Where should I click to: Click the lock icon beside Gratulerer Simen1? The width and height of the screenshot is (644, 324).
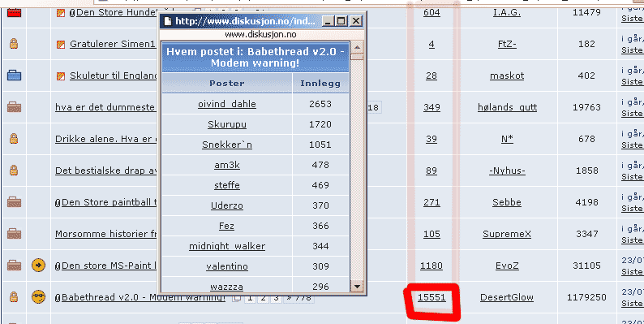pos(14,44)
